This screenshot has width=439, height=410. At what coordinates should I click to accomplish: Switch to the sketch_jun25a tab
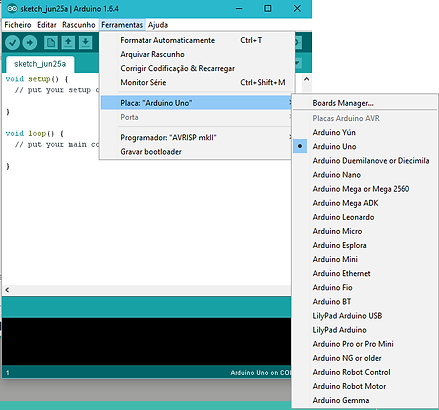(x=40, y=64)
